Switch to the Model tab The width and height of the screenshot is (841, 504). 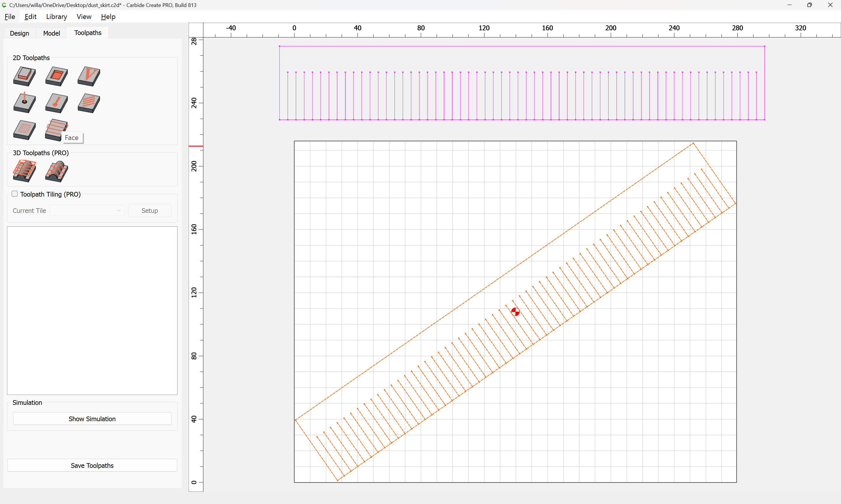pyautogui.click(x=51, y=33)
